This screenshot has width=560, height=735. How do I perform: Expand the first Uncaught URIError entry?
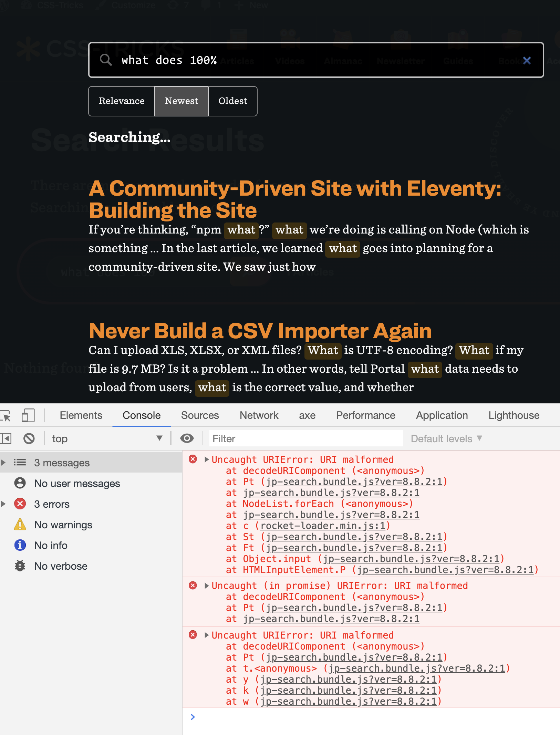coord(207,459)
